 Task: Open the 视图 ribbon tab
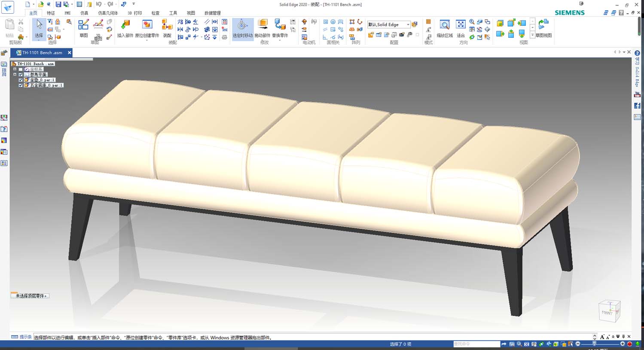click(191, 13)
